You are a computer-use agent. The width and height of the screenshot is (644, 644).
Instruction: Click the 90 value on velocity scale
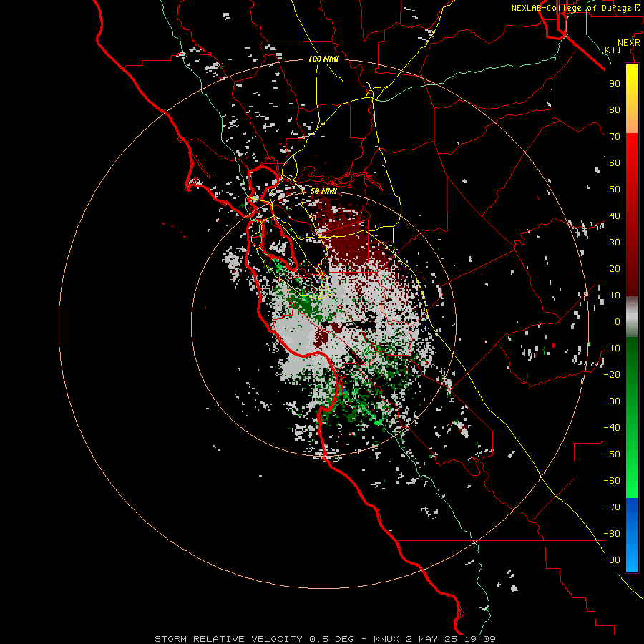coord(615,84)
